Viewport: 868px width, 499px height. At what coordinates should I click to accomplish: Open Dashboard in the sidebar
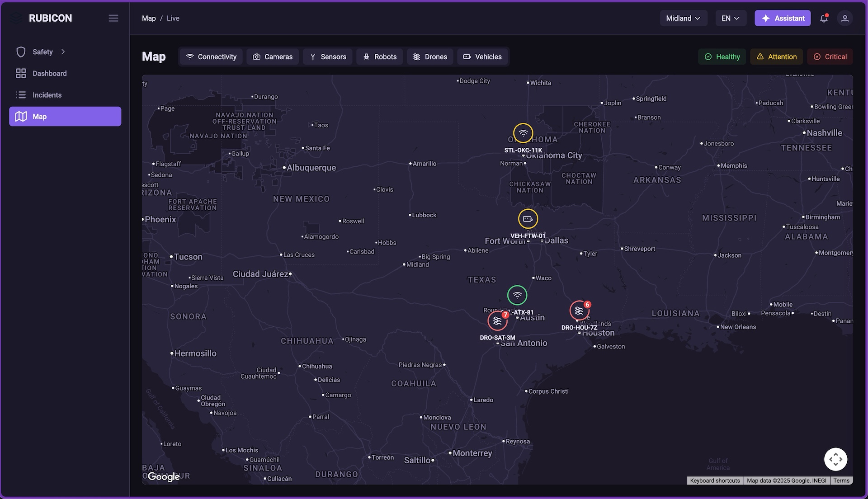(65, 73)
